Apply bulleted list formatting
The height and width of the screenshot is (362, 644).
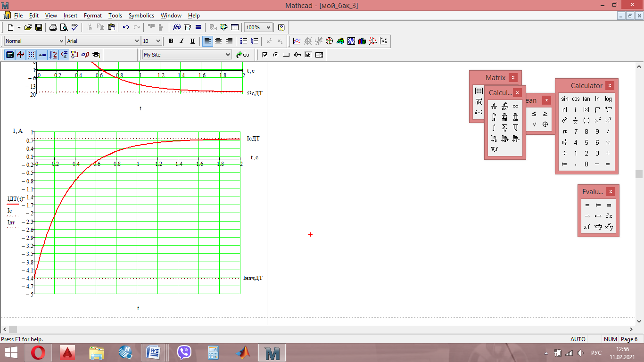244,41
